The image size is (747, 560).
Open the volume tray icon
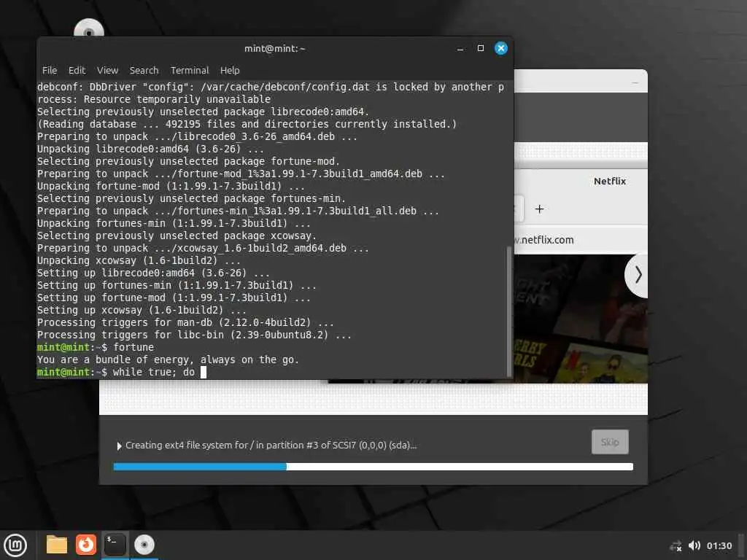pyautogui.click(x=694, y=545)
